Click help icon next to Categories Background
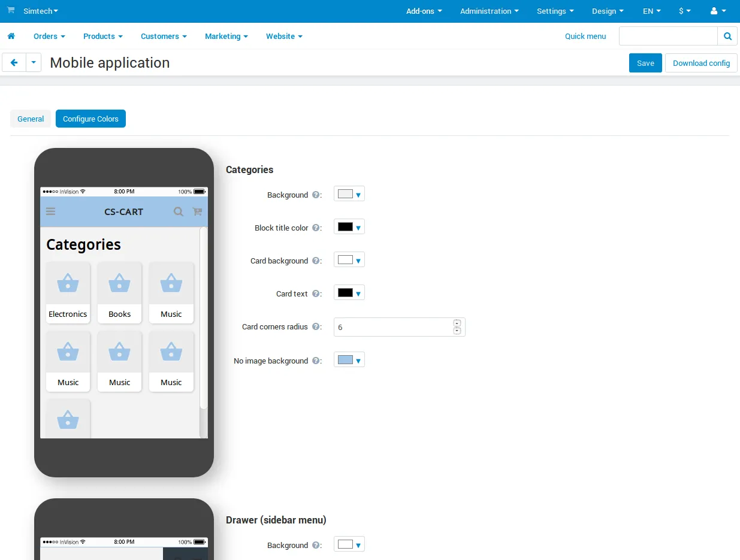The image size is (740, 560). point(316,195)
